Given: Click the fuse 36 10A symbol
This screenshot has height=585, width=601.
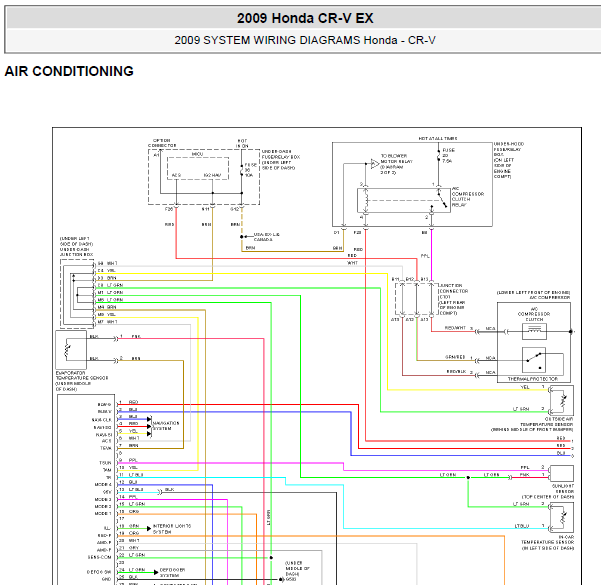Looking at the screenshot, I should click(241, 170).
